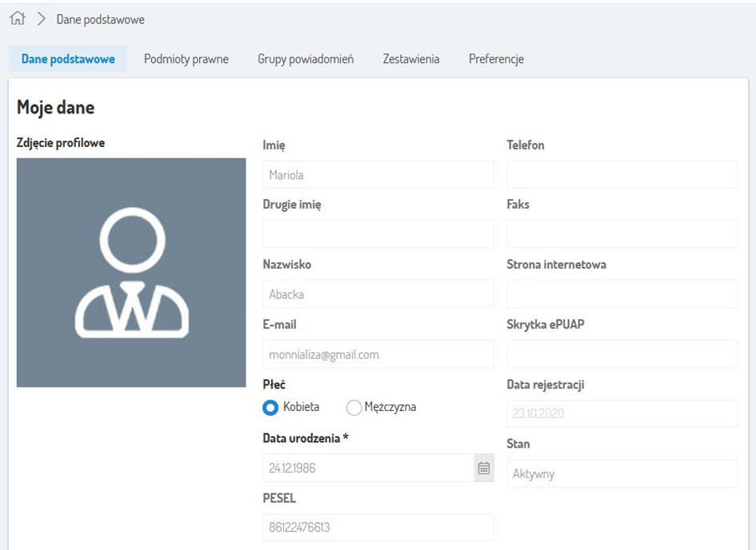Focus the Drugie imię text field

378,234
